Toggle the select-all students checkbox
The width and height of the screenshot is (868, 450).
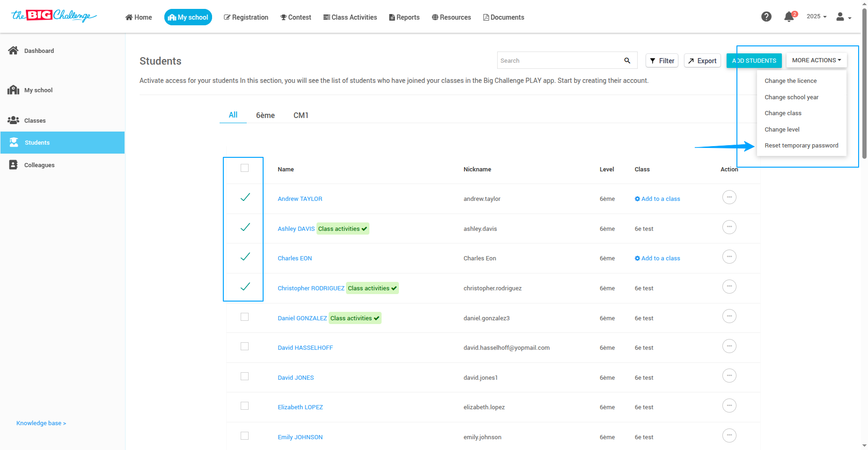click(x=244, y=168)
